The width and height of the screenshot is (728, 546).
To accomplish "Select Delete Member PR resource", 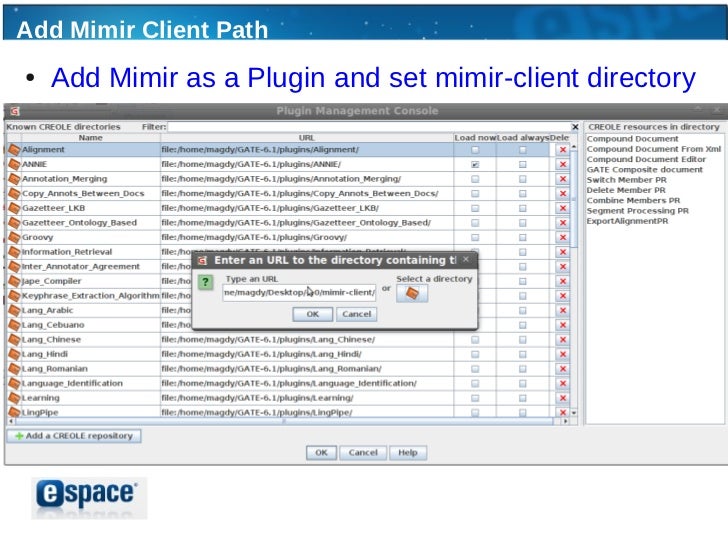I will point(626,190).
